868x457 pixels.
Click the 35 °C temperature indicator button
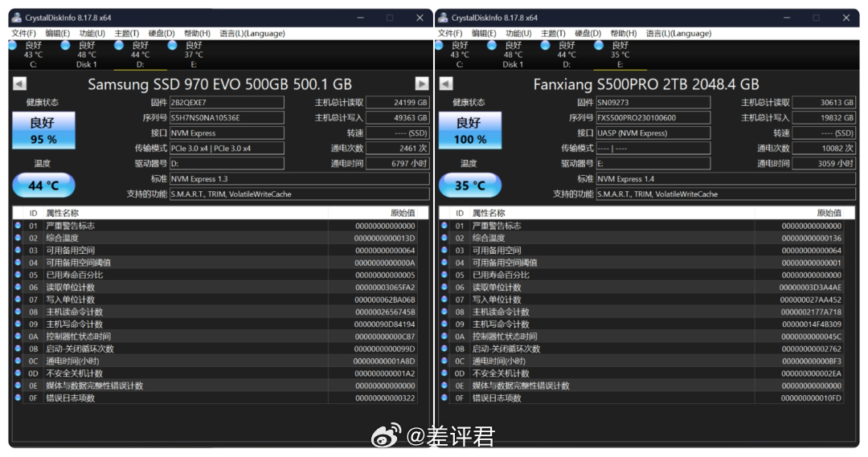coord(470,186)
